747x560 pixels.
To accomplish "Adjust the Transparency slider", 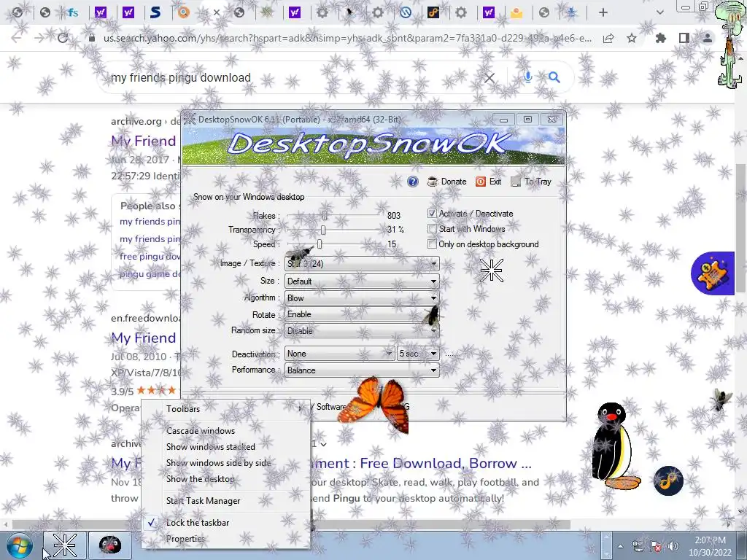I will coord(323,230).
